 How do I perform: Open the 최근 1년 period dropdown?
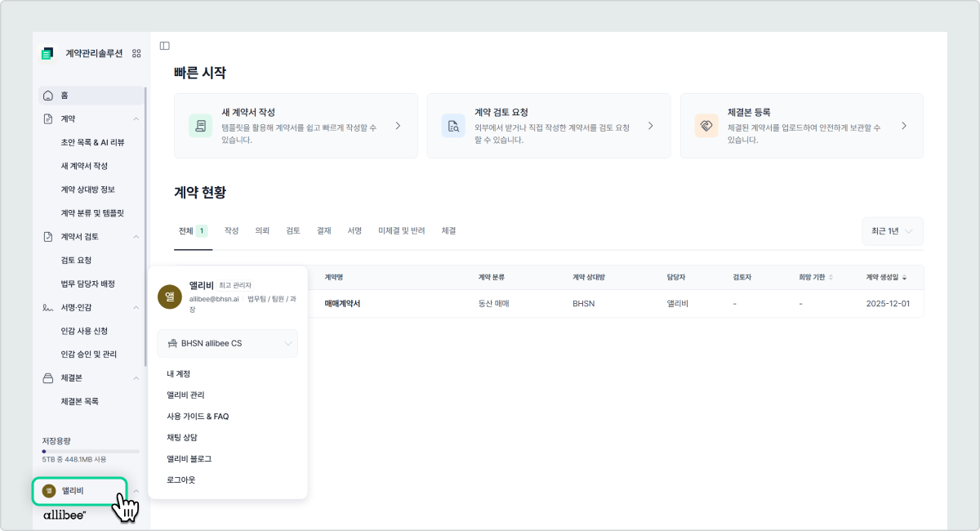(x=892, y=231)
